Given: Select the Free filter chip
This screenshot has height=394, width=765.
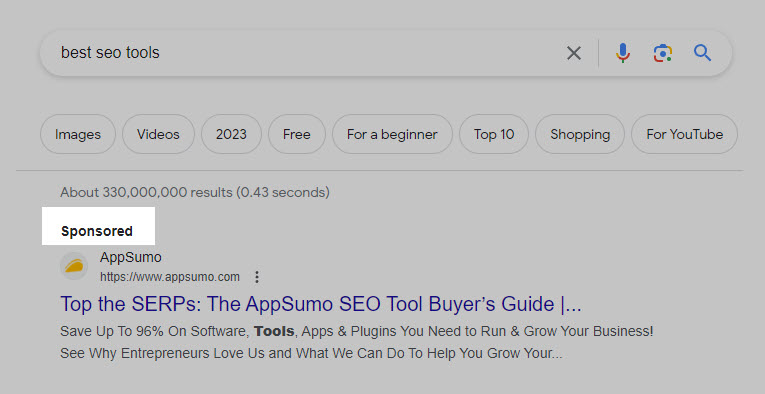Looking at the screenshot, I should pyautogui.click(x=297, y=134).
